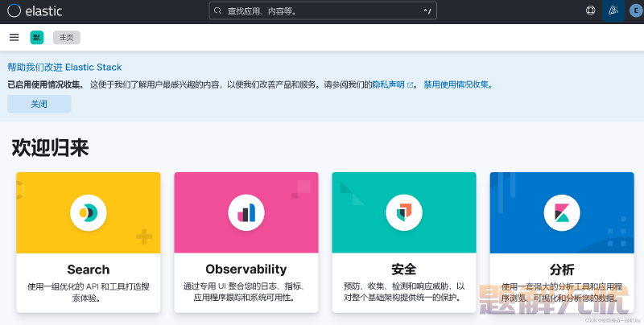Viewport: 644px width, 325px height.
Task: Open the newsfeed celebration icon
Action: [613, 10]
